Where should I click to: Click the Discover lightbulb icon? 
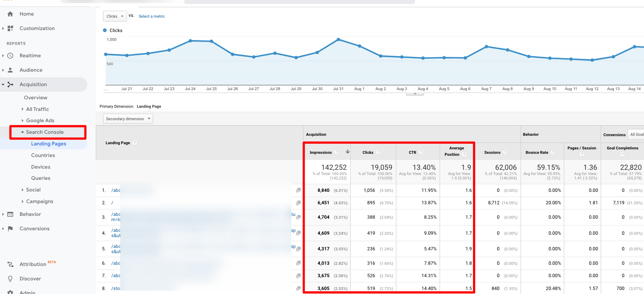click(10, 279)
